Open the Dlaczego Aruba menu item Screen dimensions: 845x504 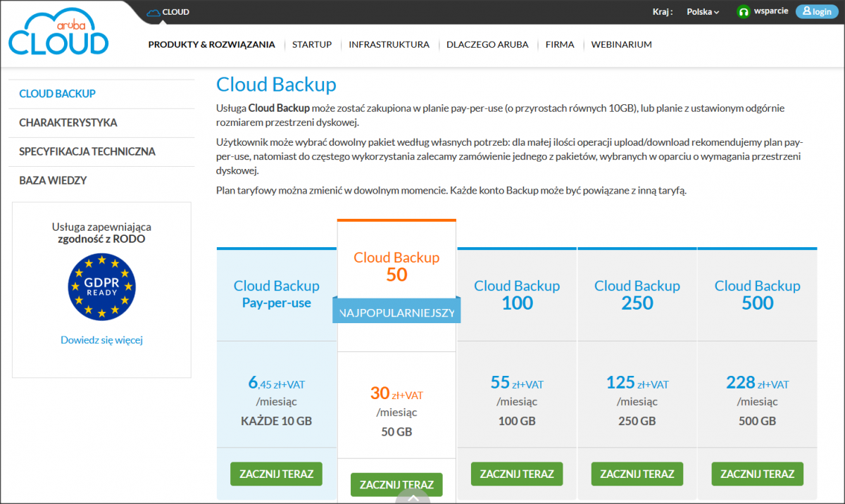coord(487,44)
